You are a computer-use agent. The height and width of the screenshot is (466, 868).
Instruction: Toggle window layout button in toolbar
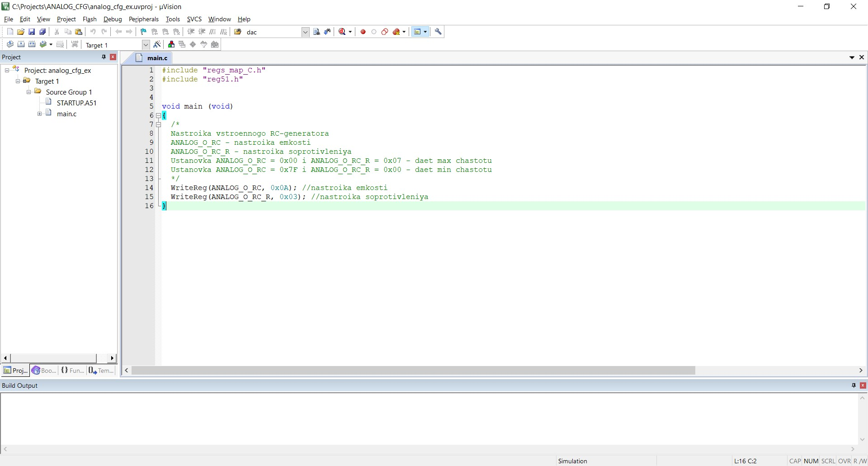(x=417, y=32)
